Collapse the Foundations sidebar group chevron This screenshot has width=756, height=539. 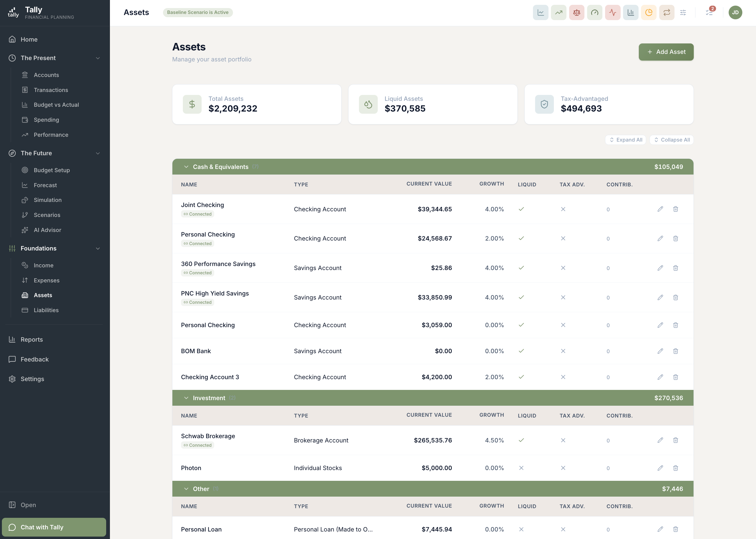[98, 249]
